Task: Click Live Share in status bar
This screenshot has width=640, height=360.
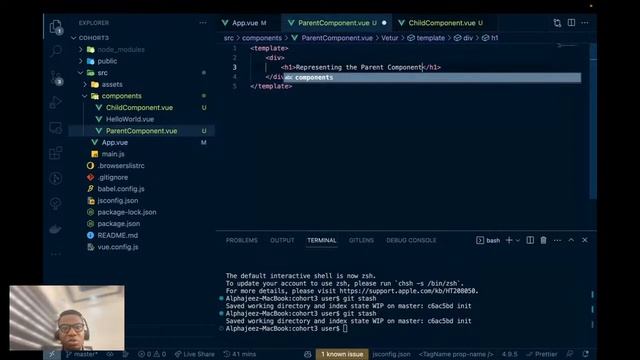Action: pos(194,354)
